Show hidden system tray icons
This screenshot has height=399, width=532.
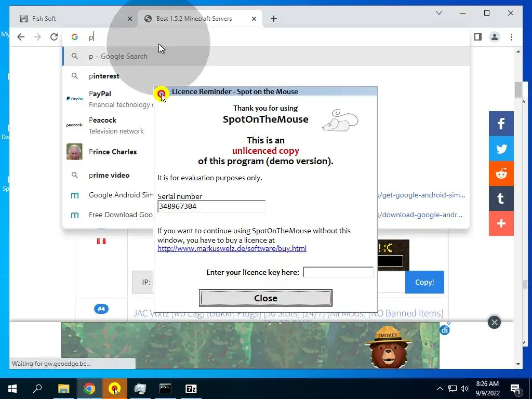coord(440,389)
